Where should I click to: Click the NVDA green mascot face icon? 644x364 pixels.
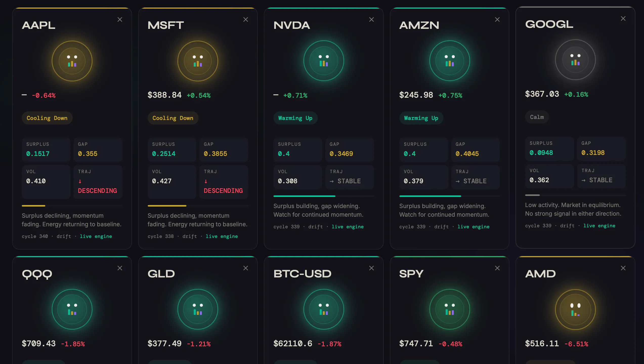324,61
